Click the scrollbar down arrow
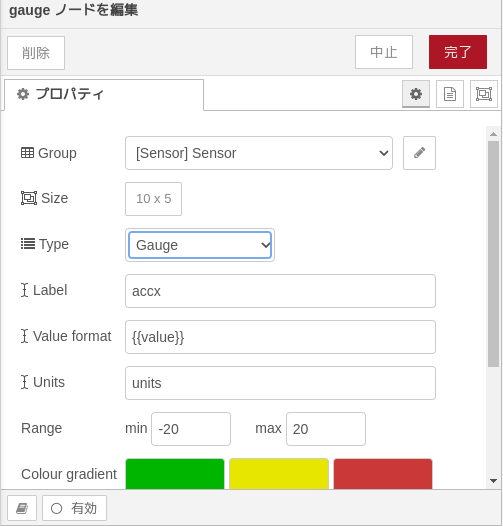 click(x=493, y=481)
